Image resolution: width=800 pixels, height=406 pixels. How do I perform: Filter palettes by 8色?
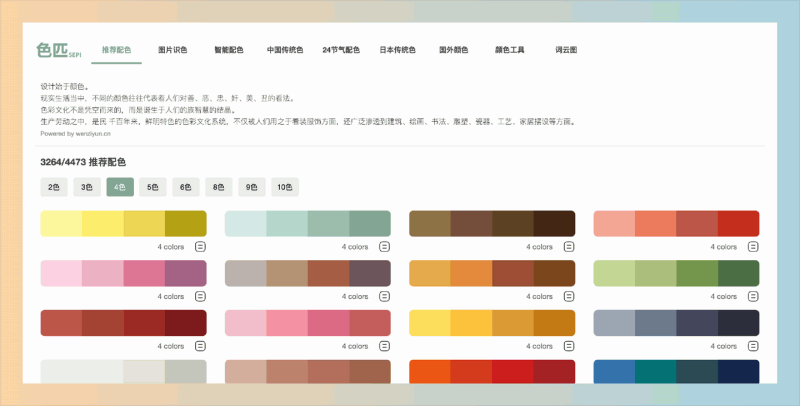pyautogui.click(x=219, y=187)
